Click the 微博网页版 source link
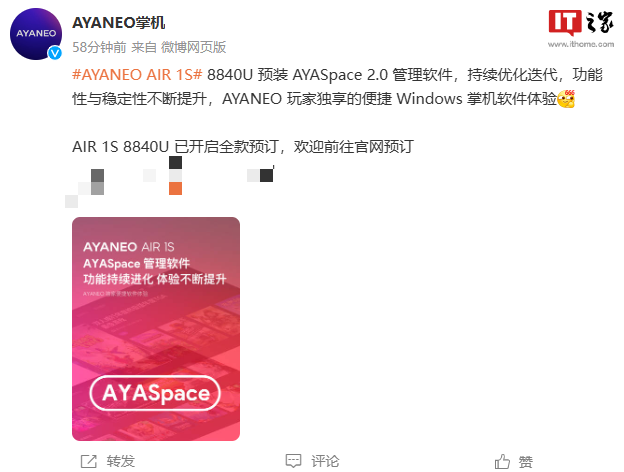 pyautogui.click(x=193, y=47)
